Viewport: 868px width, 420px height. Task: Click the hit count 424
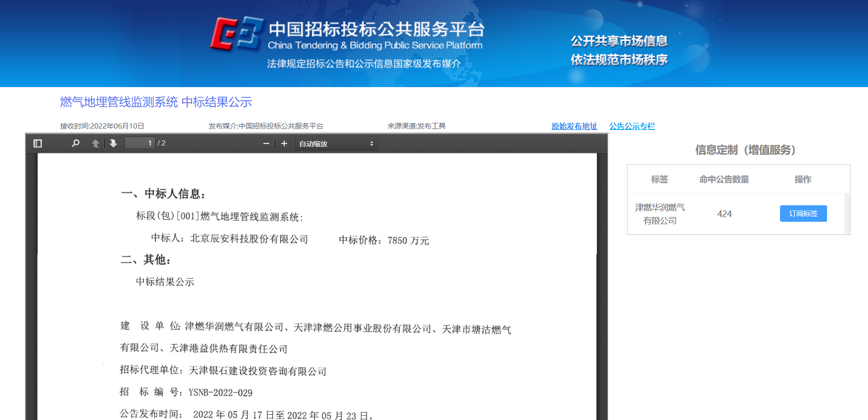724,214
